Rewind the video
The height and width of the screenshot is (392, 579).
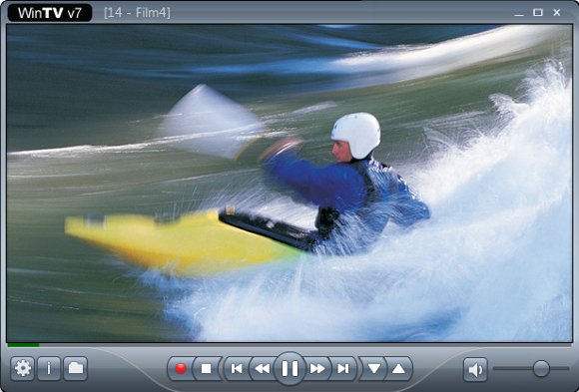(263, 368)
